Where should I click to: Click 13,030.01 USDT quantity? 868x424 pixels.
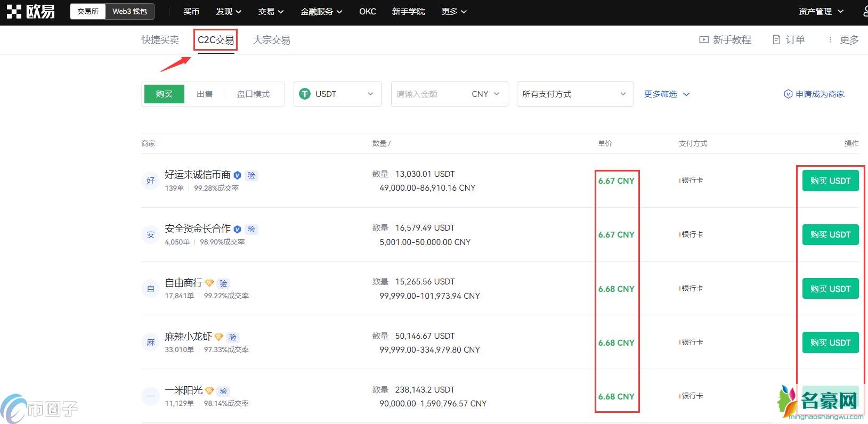[x=425, y=174]
